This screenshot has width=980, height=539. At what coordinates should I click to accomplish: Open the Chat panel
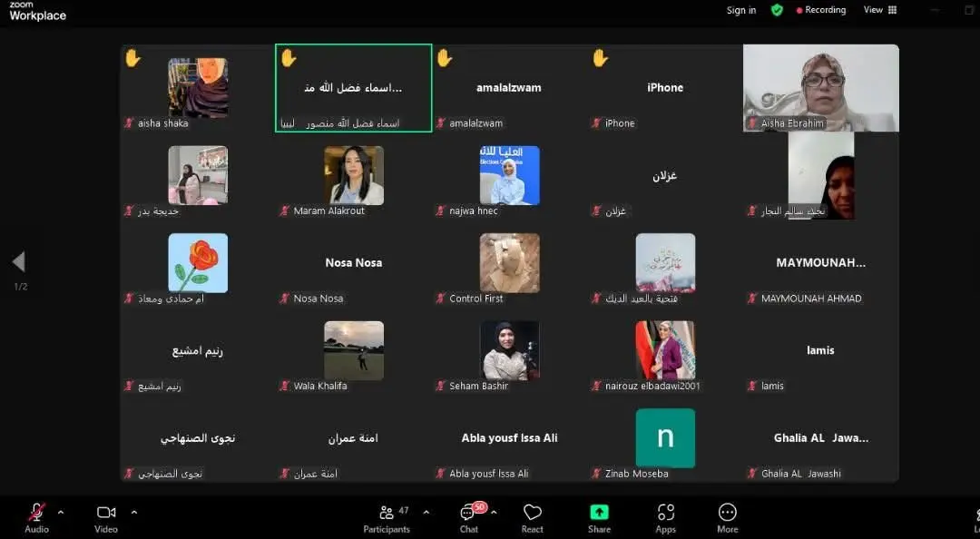pos(468,517)
